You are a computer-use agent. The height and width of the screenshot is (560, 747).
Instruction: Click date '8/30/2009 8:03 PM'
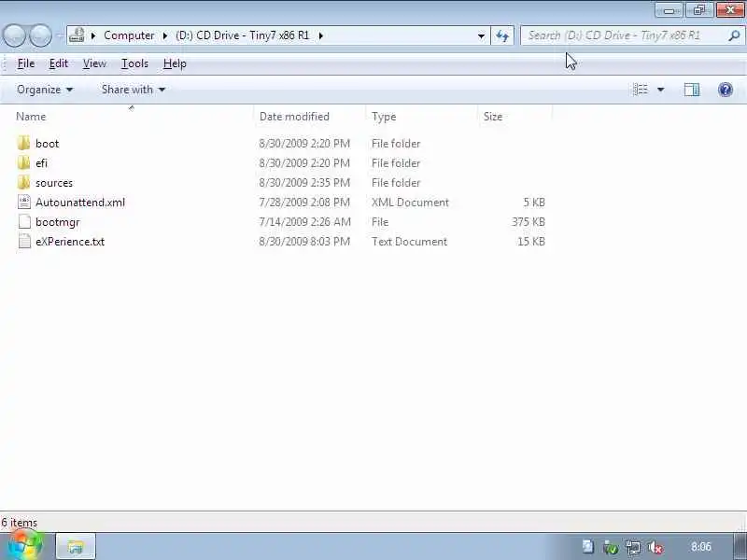(x=304, y=242)
